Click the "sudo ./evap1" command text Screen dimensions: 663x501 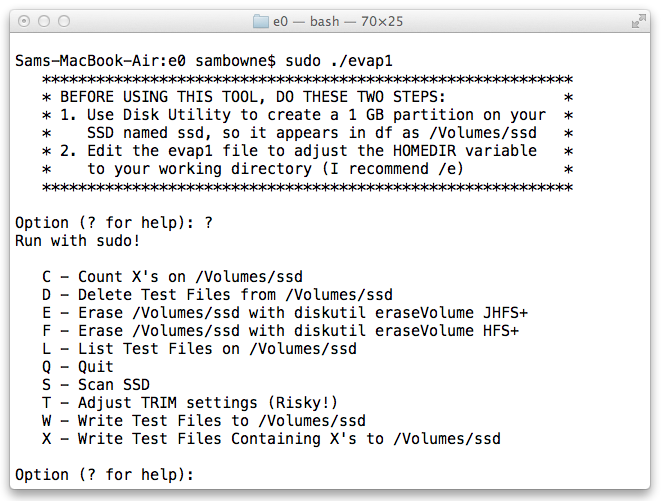[x=340, y=61]
